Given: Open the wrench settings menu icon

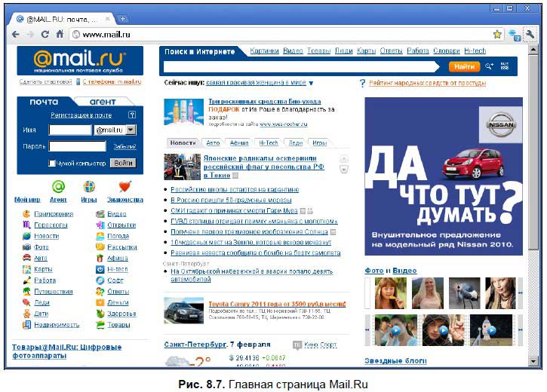Looking at the screenshot, I should point(530,34).
